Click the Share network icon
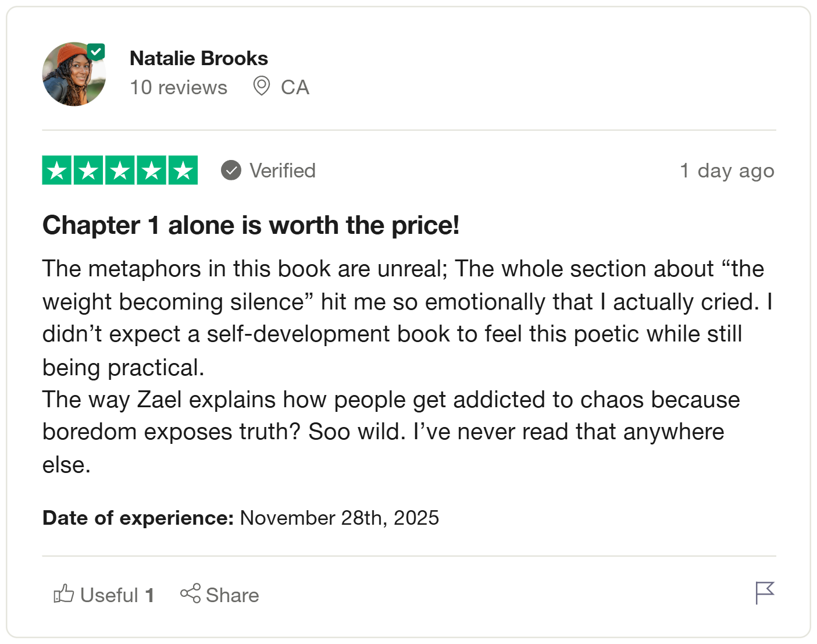The image size is (817, 644). (x=190, y=594)
